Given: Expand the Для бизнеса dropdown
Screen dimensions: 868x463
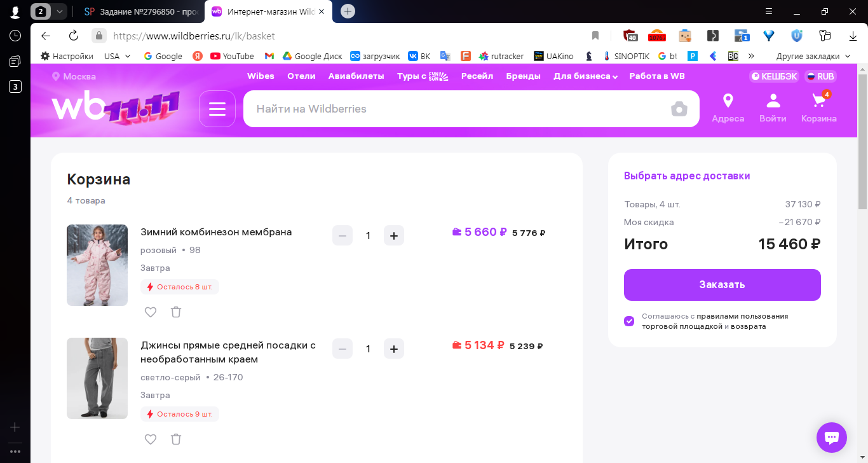Looking at the screenshot, I should (x=585, y=76).
